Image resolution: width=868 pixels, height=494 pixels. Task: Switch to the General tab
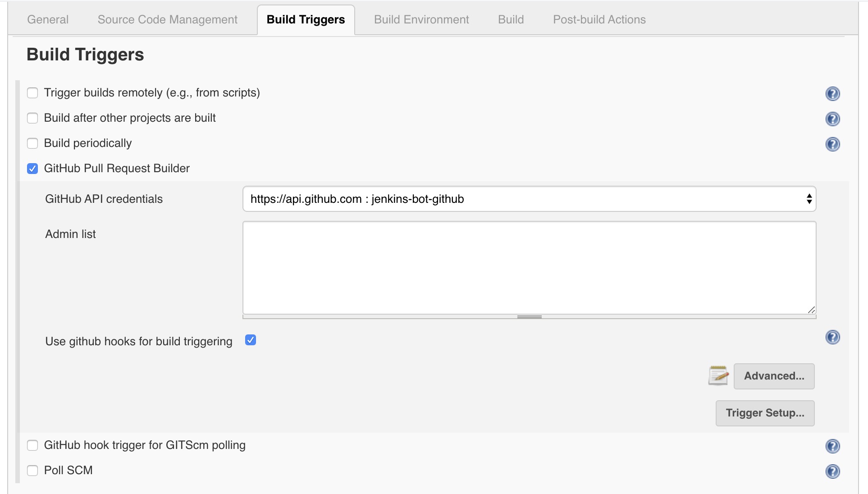click(48, 19)
